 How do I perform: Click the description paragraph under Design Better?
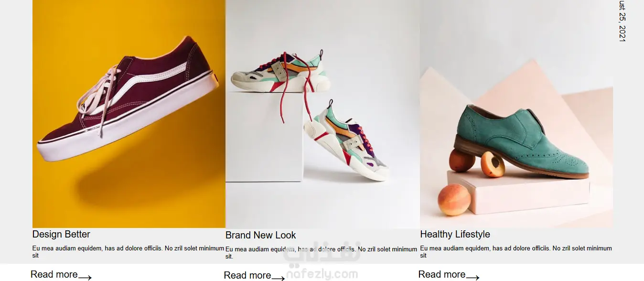(128, 252)
